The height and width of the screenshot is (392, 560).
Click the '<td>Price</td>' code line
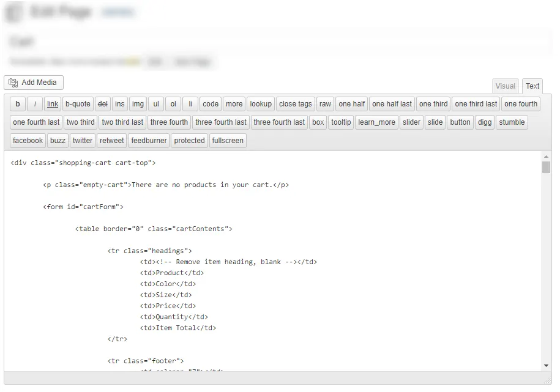(168, 306)
